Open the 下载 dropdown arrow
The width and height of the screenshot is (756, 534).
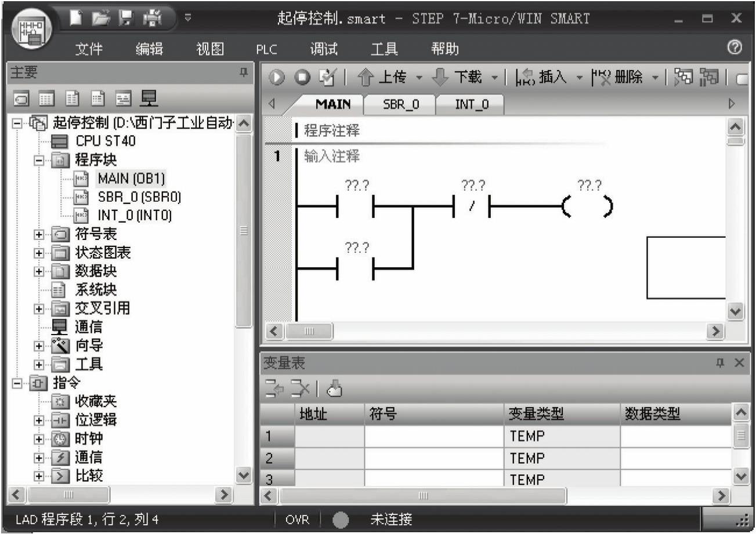coord(494,78)
